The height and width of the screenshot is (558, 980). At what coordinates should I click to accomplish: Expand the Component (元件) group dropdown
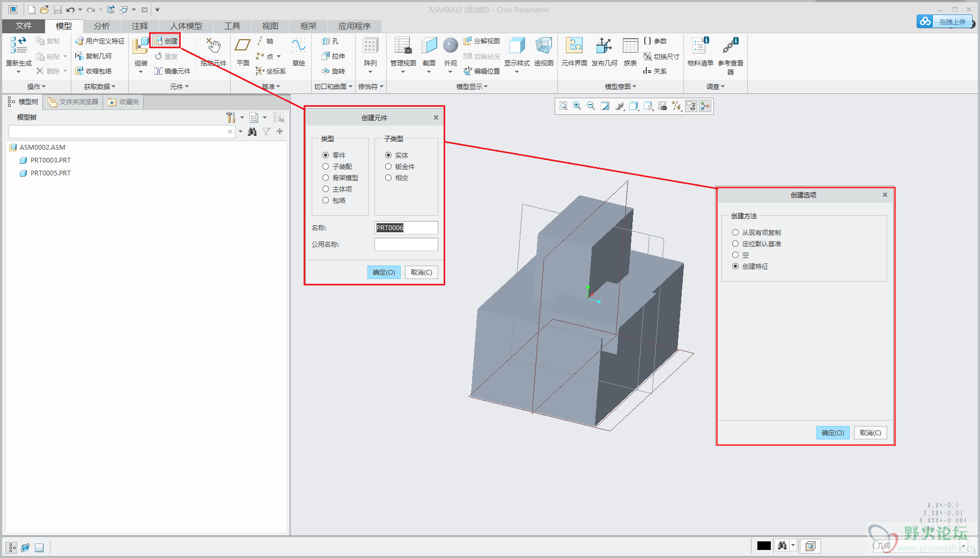pos(179,86)
